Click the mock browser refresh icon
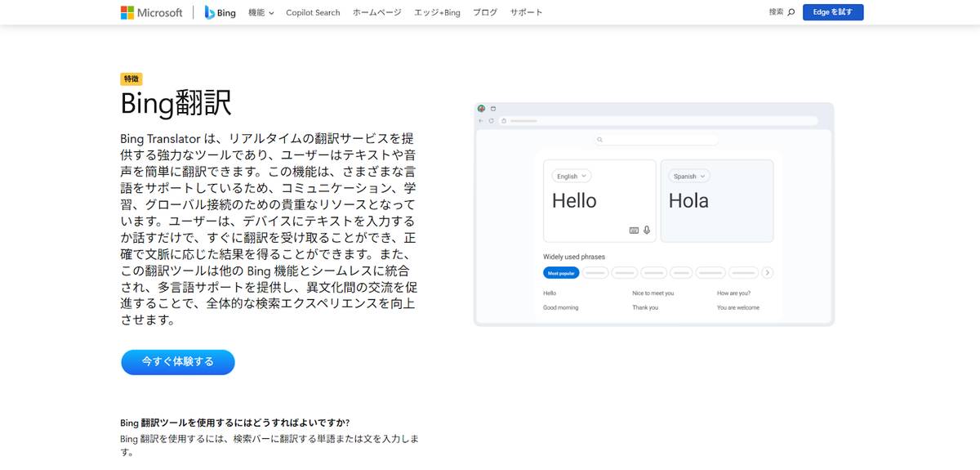Viewport: 980px width, 470px height. 492,121
